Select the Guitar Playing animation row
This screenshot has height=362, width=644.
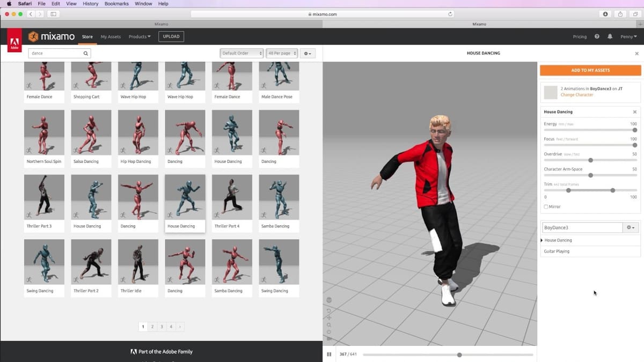pos(590,251)
